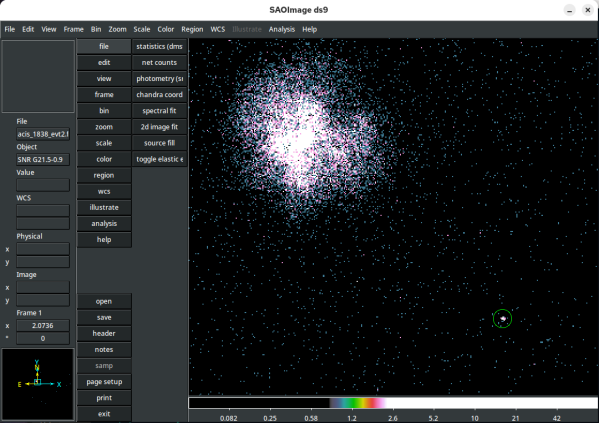Open the WCS menu
Viewport: 599px width, 423px height.
[218, 29]
